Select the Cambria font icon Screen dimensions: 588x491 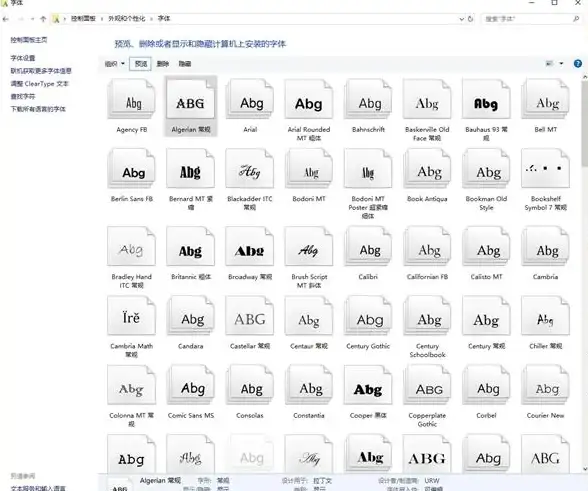545,246
